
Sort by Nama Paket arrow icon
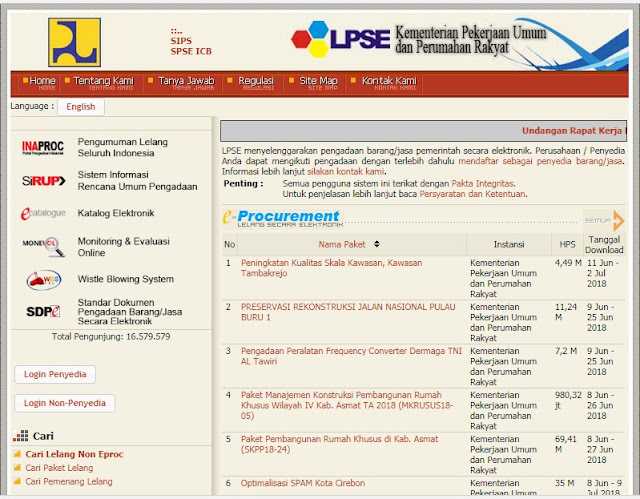coord(376,244)
